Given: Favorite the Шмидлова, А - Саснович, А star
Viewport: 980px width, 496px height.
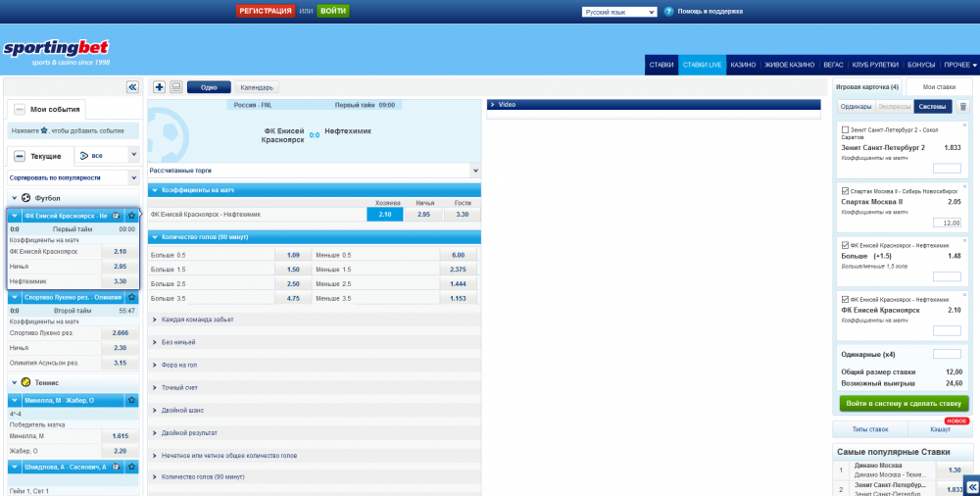Looking at the screenshot, I should click(131, 467).
